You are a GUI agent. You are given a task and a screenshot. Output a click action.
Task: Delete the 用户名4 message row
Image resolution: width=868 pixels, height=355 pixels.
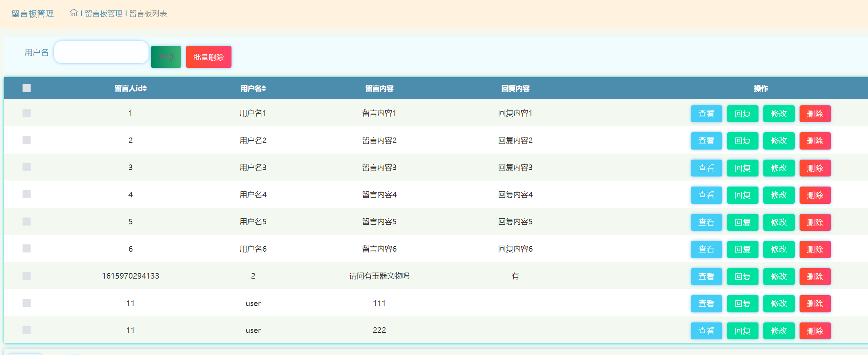pyautogui.click(x=815, y=195)
